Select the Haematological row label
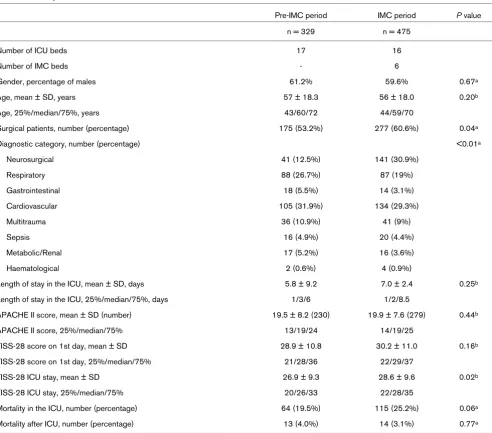This screenshot has width=492, height=433. 33,268
